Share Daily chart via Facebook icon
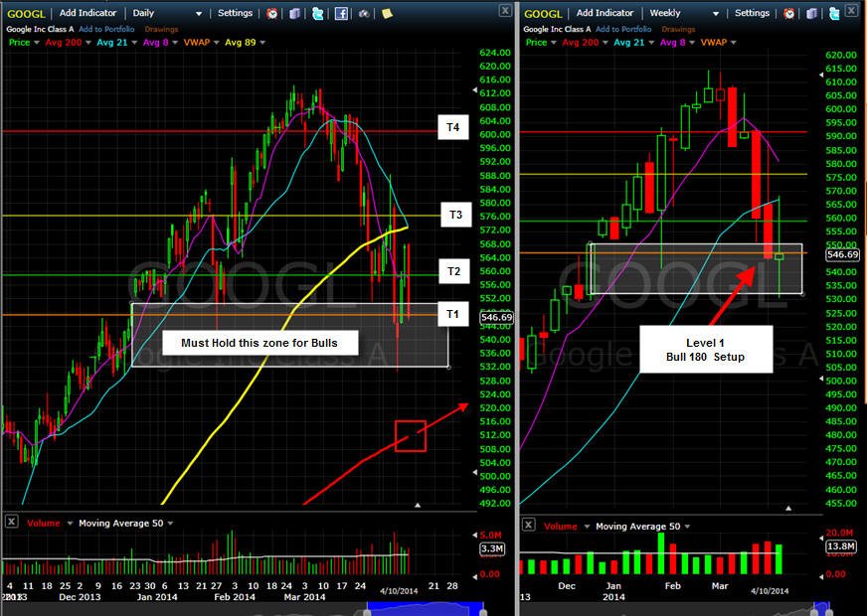This screenshot has width=867, height=616. [x=341, y=13]
